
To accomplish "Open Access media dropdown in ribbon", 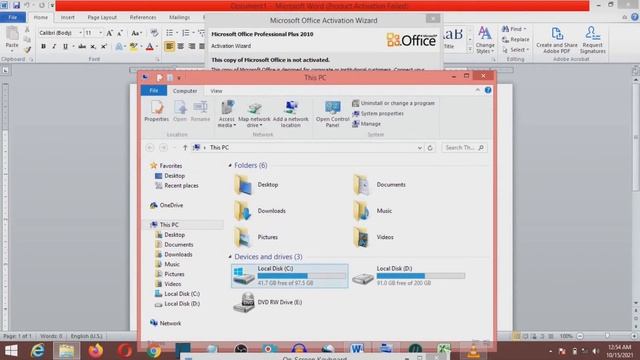I will [x=227, y=114].
